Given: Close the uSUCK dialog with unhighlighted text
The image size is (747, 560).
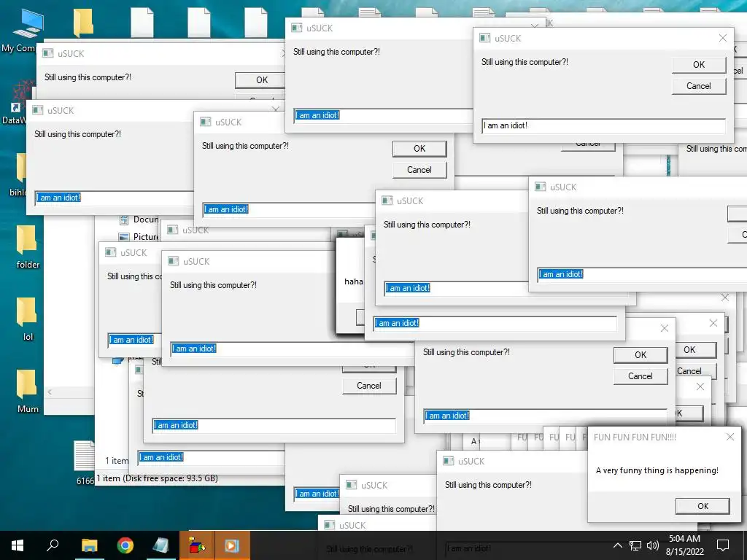Looking at the screenshot, I should 723,38.
